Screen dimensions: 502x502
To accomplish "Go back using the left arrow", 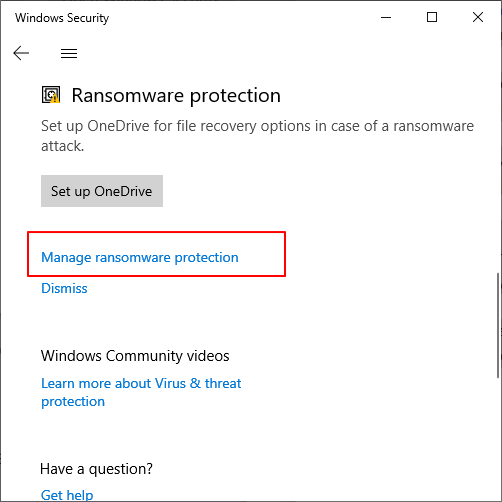I will pos(21,53).
